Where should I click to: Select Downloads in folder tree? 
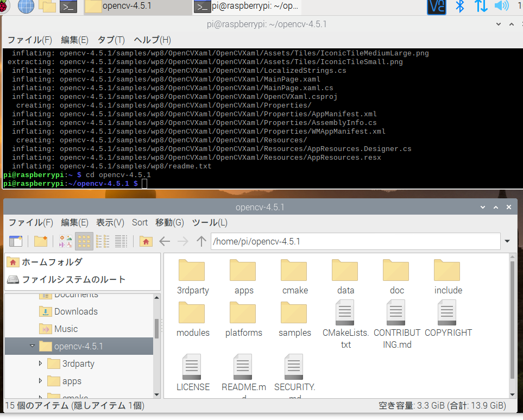(76, 311)
